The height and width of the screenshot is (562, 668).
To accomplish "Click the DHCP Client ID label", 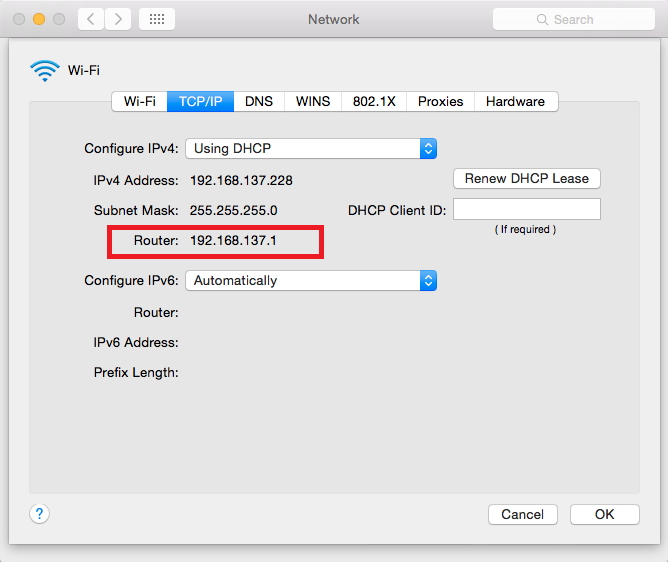I will pos(397,210).
